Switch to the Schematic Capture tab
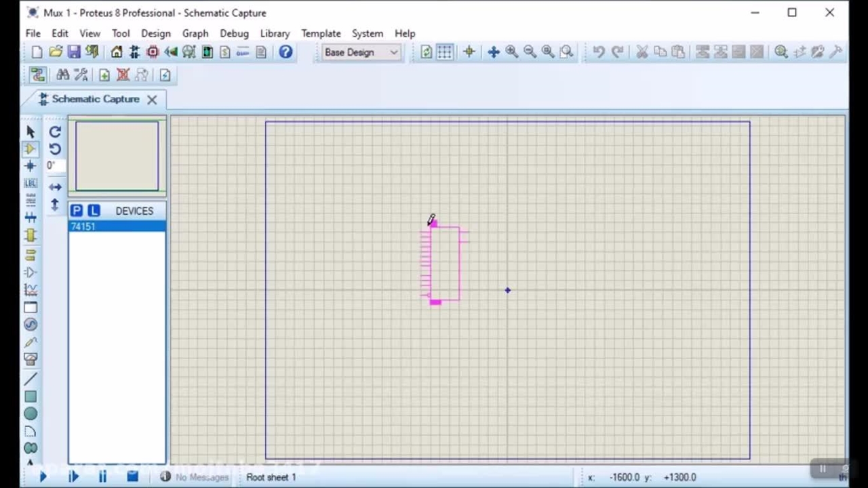Image resolution: width=868 pixels, height=488 pixels. click(95, 99)
